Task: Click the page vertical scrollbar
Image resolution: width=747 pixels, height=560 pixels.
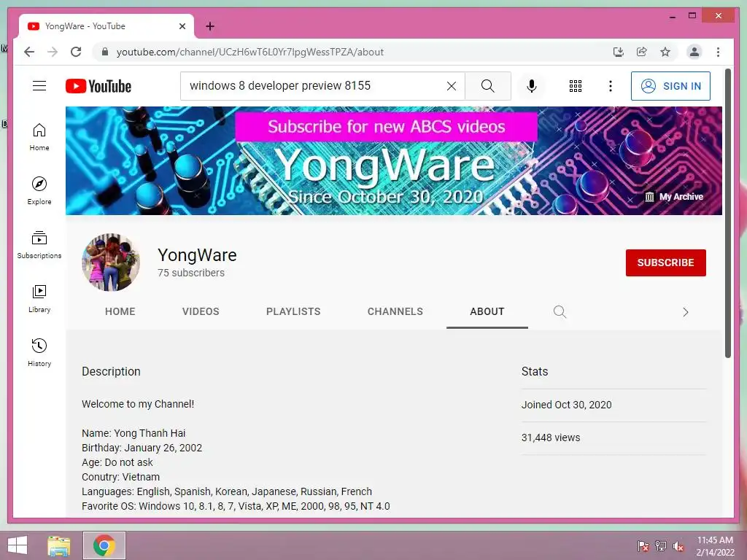Action: point(727,213)
